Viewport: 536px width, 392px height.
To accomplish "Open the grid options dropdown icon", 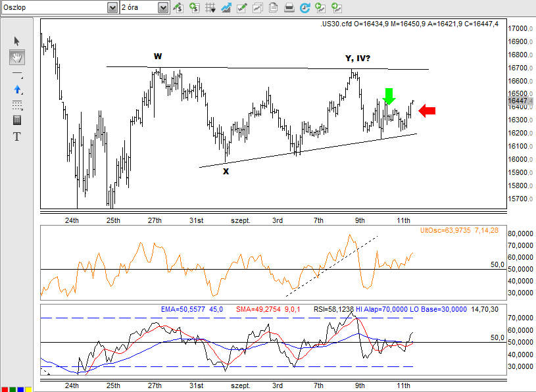I will 210,7.
